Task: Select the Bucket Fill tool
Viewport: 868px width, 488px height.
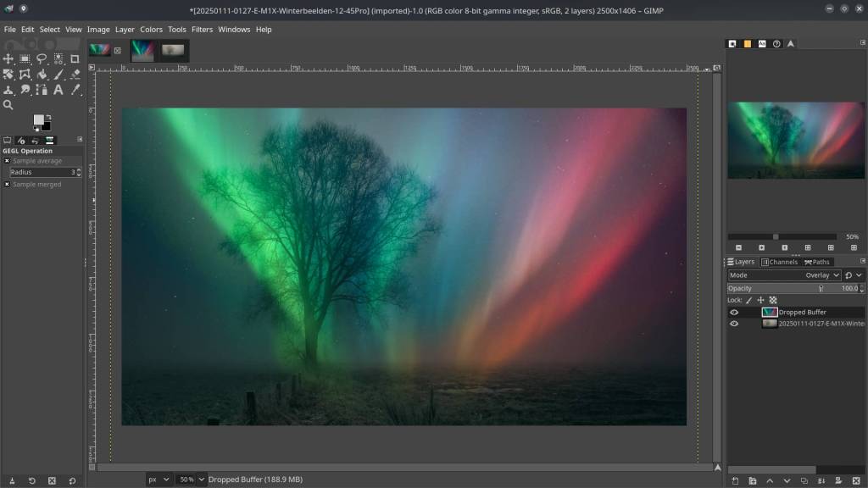Action: point(42,75)
